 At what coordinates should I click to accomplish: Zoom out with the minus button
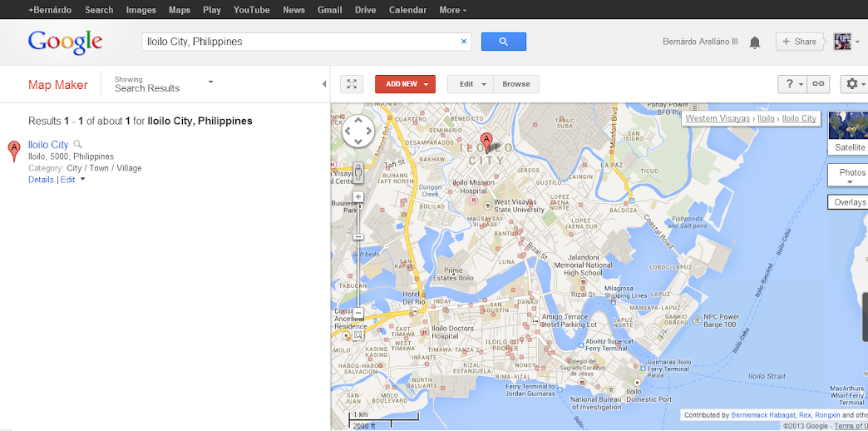(x=358, y=313)
